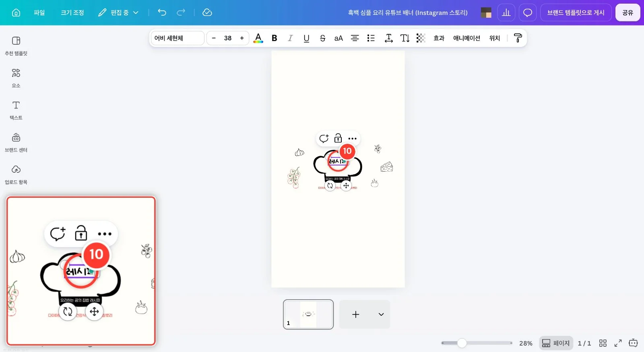Open 브랜드 센터 brand hub
The height and width of the screenshot is (352, 644).
[16, 143]
